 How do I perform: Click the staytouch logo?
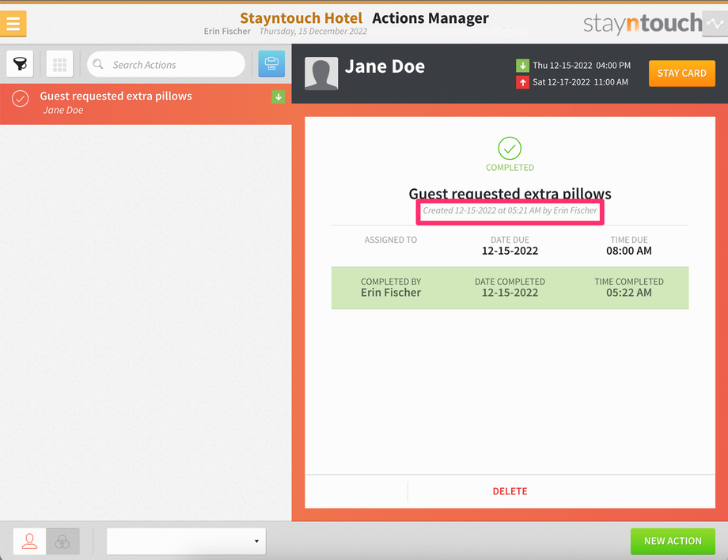(643, 23)
